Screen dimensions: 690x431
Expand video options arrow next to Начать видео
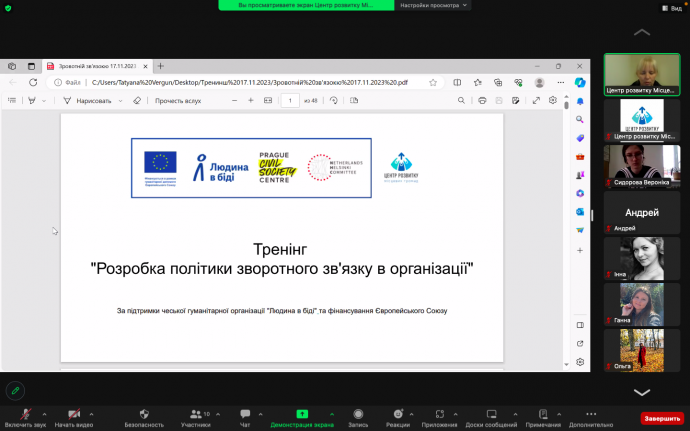pyautogui.click(x=92, y=412)
